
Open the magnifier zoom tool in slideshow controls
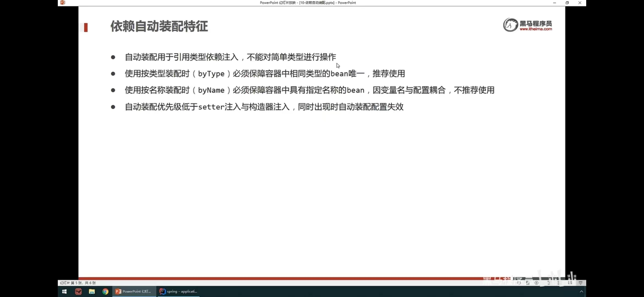(549, 283)
